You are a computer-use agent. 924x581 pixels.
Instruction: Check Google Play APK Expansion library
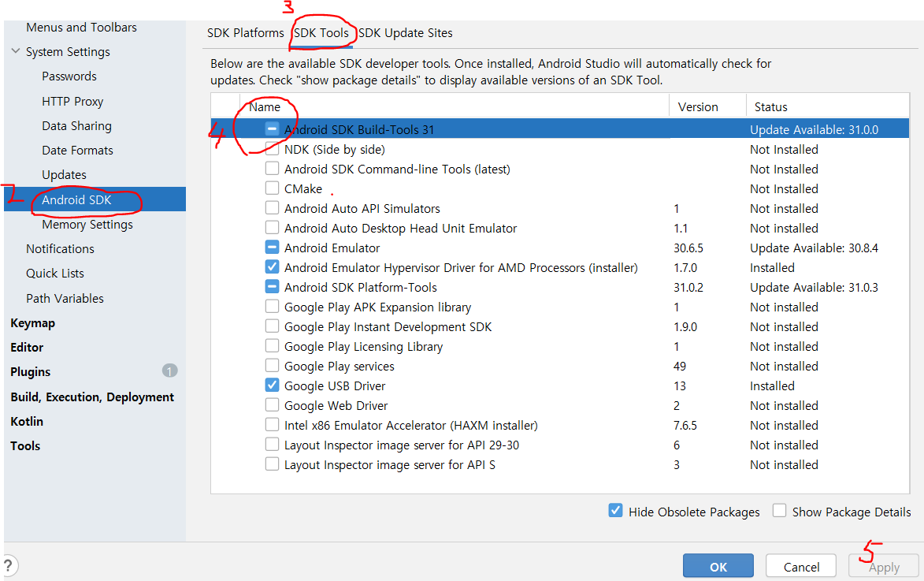272,307
